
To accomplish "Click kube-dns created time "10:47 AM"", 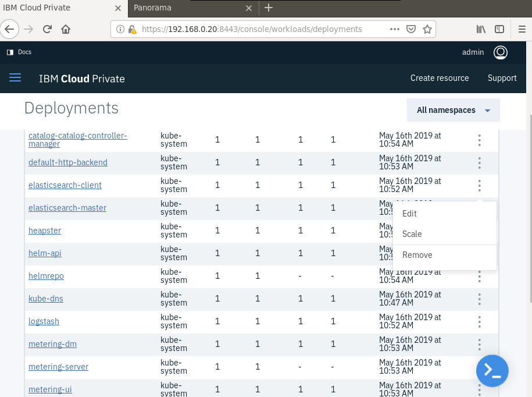I will (x=396, y=303).
